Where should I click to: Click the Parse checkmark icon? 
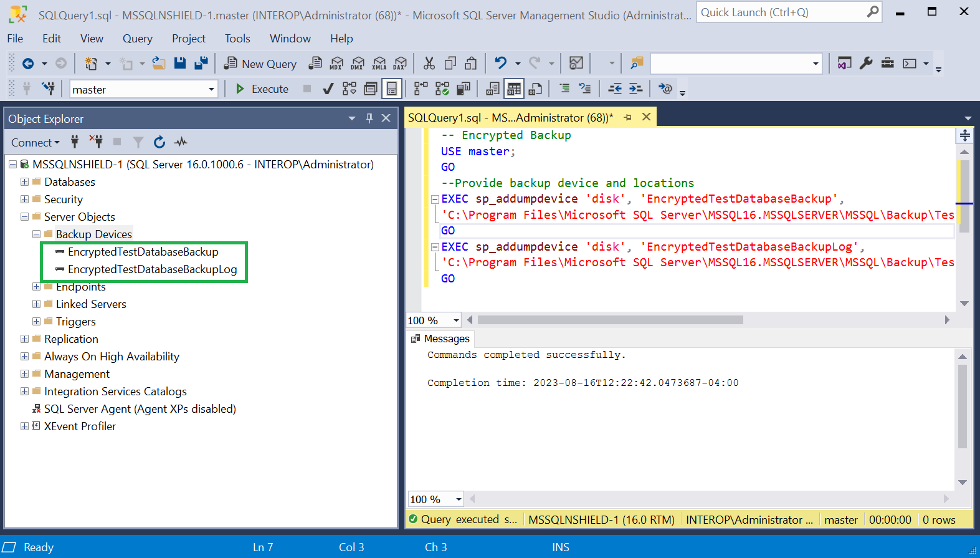pyautogui.click(x=328, y=89)
